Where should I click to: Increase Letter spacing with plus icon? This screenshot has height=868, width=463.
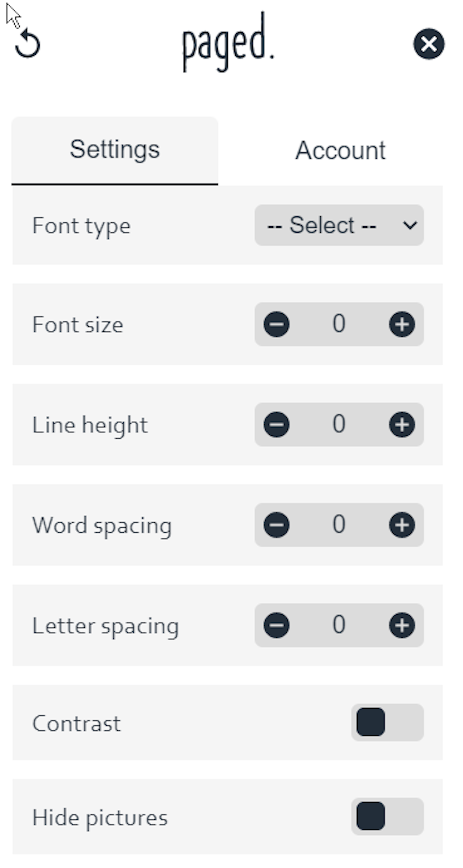[402, 625]
